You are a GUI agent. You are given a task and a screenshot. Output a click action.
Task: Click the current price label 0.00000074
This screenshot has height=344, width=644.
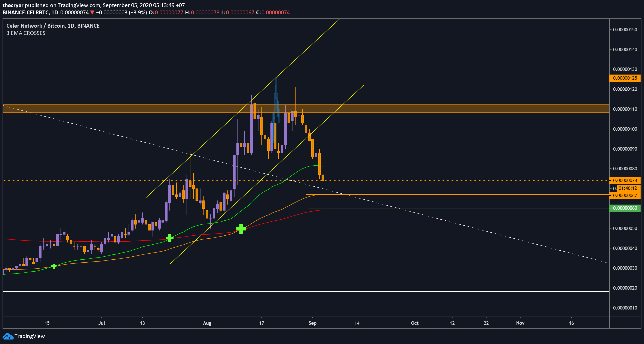point(625,180)
